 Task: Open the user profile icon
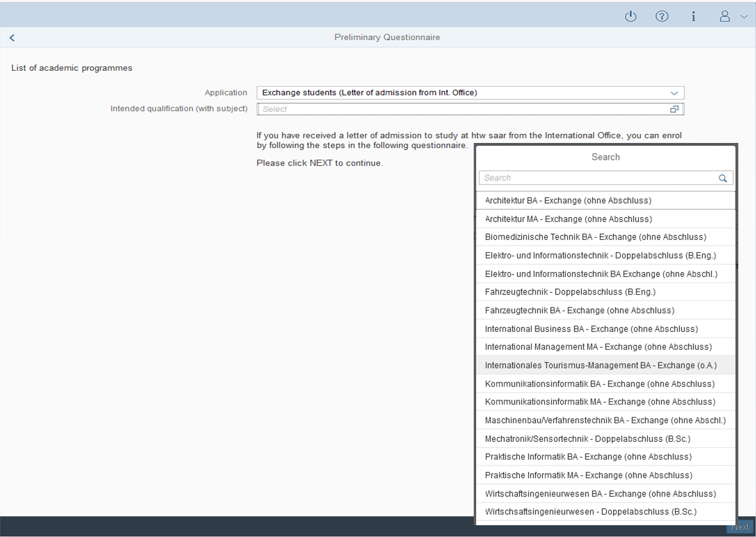pyautogui.click(x=725, y=17)
